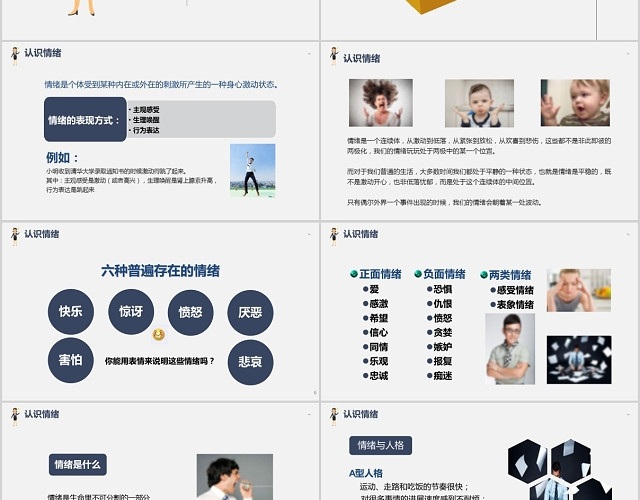Select the screaming woman photo
Image resolution: width=640 pixels, height=500 pixels.
[381, 103]
